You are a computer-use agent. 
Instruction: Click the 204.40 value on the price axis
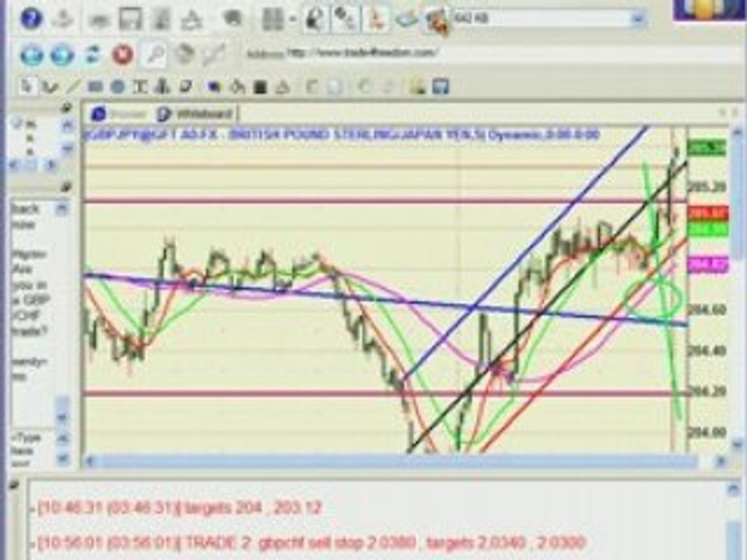pos(707,352)
